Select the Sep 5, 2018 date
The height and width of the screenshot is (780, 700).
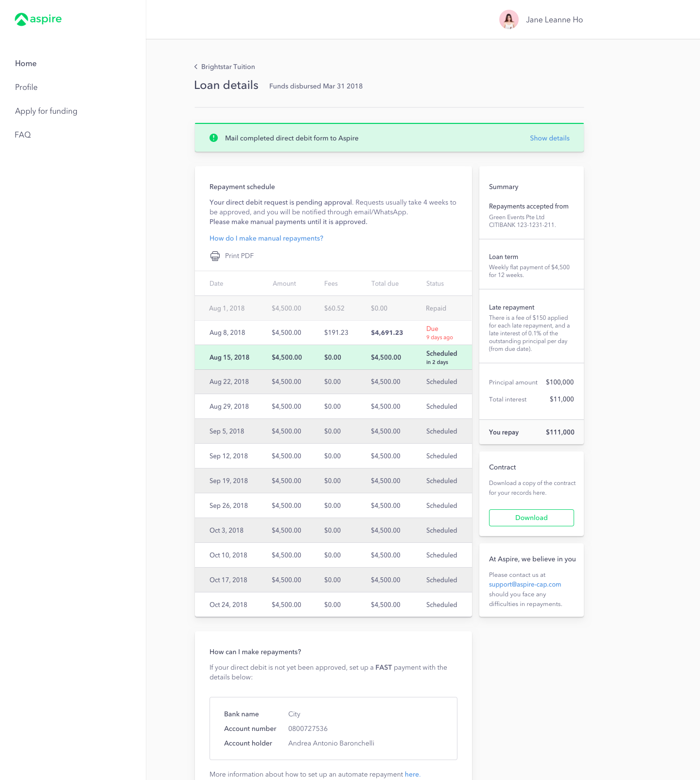(227, 431)
